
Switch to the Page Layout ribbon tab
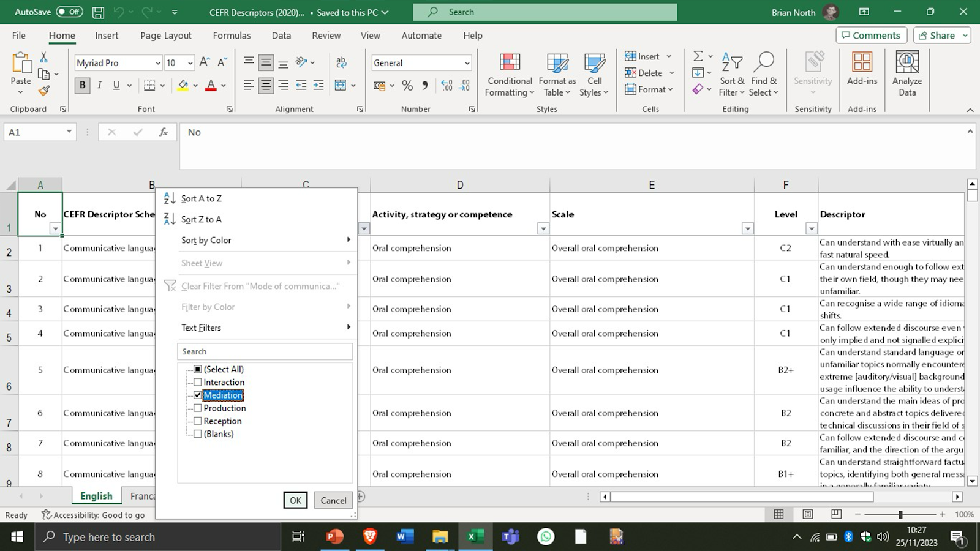pyautogui.click(x=165, y=36)
